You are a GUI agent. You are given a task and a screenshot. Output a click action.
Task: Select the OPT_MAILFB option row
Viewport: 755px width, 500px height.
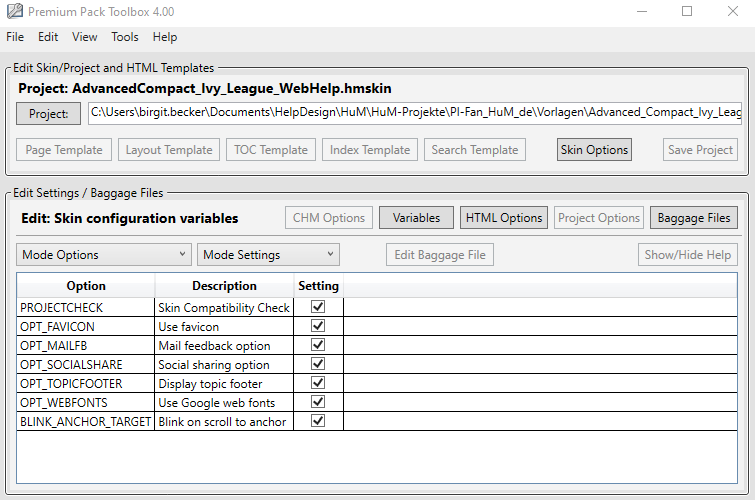click(x=85, y=346)
